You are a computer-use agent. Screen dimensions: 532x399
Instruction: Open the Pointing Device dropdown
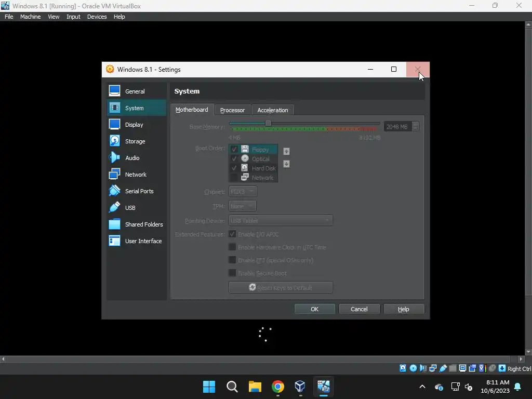281,220
